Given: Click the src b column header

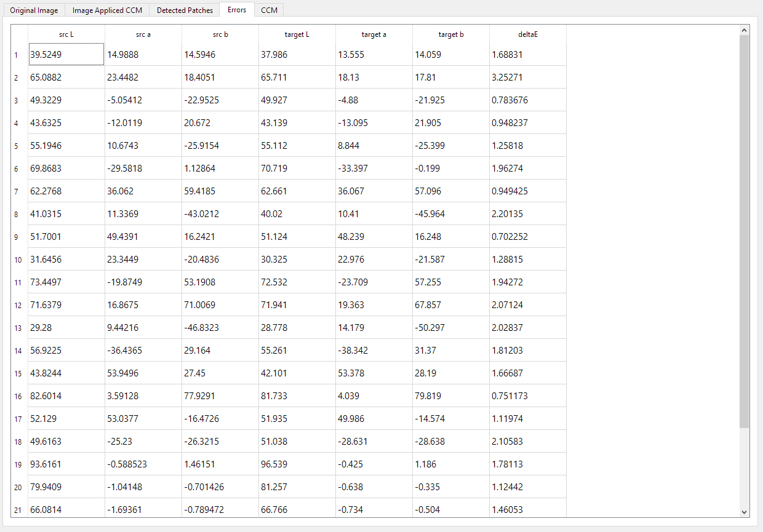Looking at the screenshot, I should (220, 34).
